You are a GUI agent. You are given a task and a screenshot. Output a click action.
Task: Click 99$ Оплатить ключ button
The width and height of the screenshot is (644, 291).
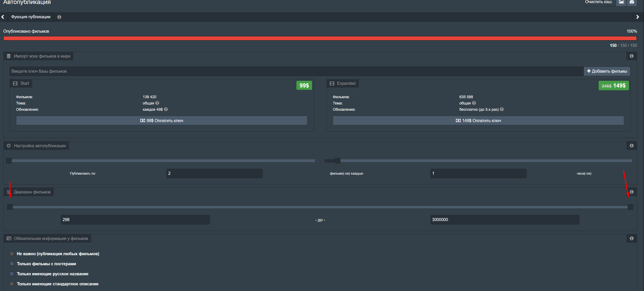click(x=162, y=120)
